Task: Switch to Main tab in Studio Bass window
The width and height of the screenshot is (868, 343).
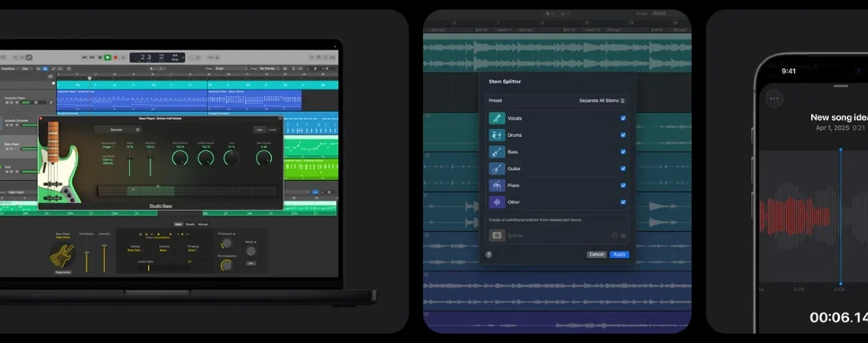Action: pyautogui.click(x=259, y=130)
